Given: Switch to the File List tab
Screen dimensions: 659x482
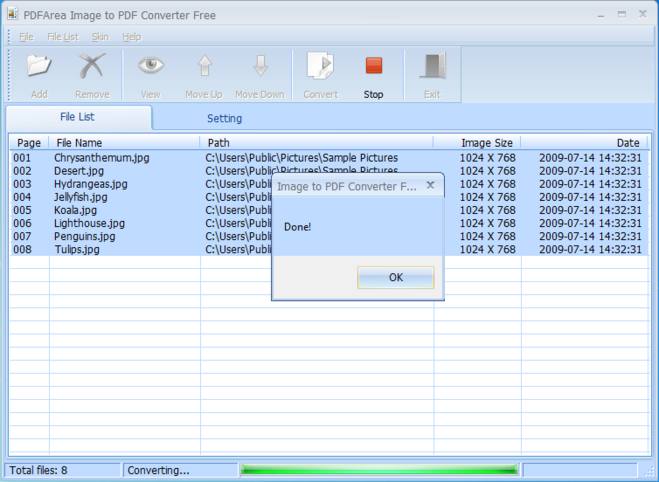Looking at the screenshot, I should pyautogui.click(x=79, y=117).
